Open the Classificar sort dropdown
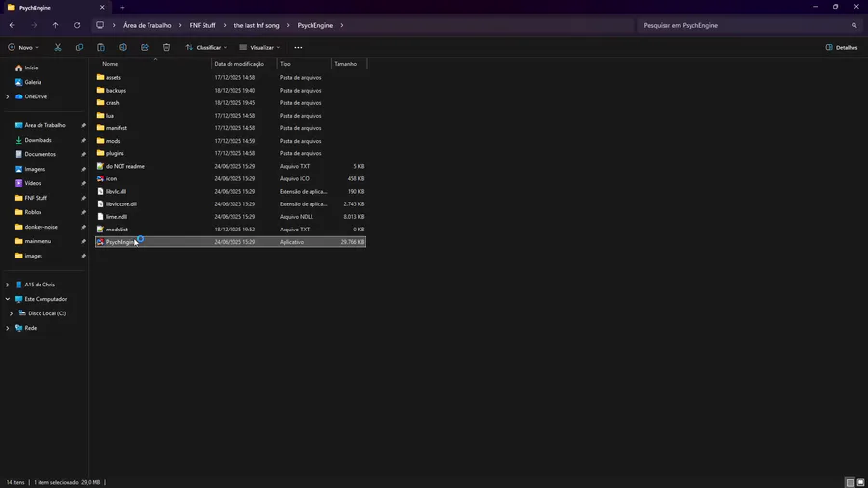The height and width of the screenshot is (488, 868). click(206, 47)
